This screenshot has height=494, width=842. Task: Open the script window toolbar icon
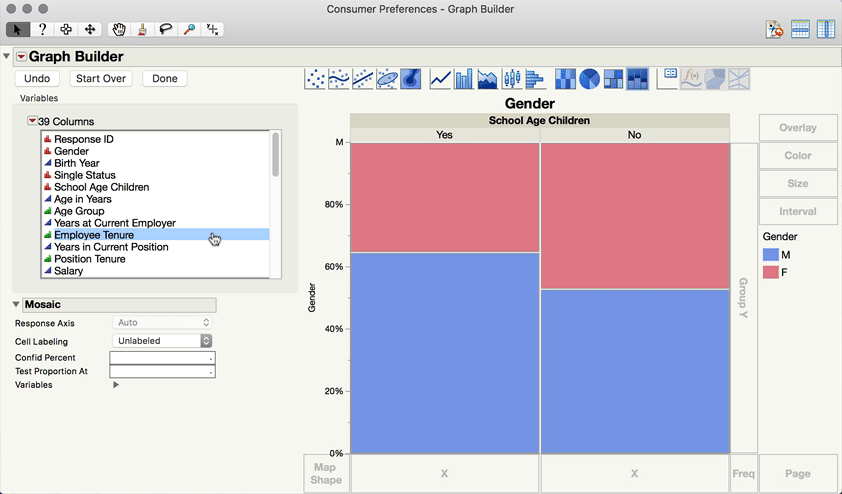click(774, 29)
